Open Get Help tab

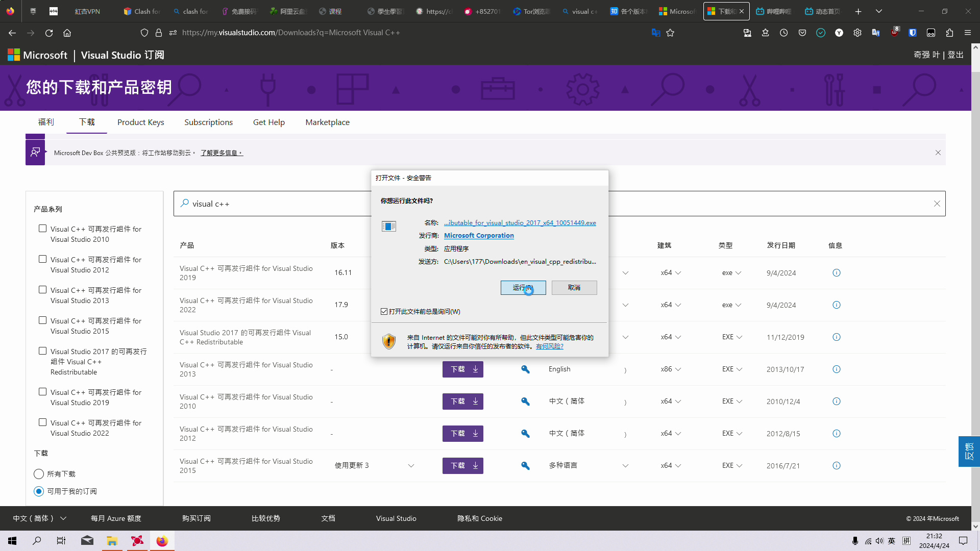[x=269, y=122]
